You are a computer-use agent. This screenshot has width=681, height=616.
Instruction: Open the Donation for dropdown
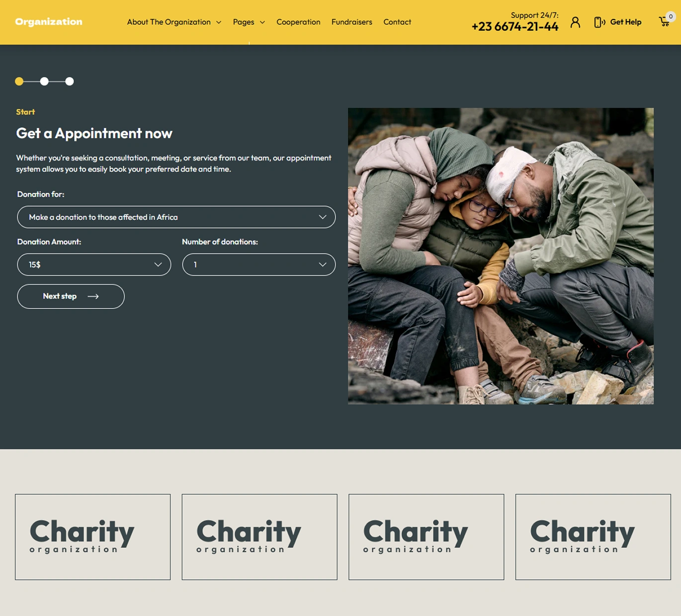pyautogui.click(x=176, y=217)
